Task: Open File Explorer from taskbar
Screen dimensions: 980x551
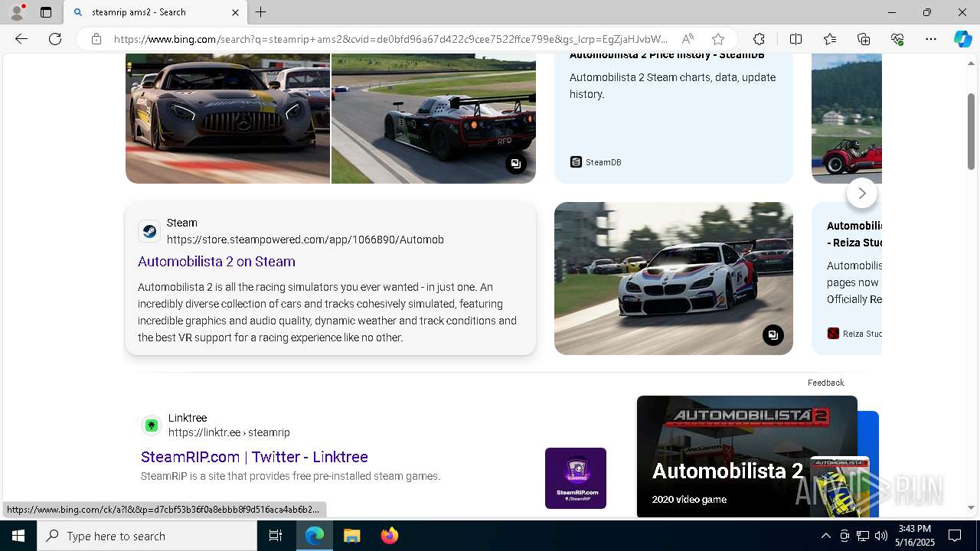Action: point(351,536)
